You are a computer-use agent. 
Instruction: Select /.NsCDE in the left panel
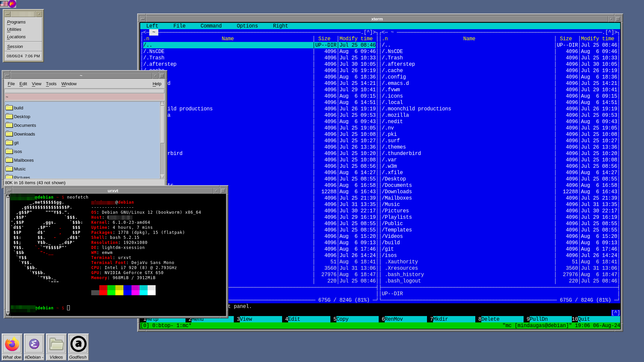coord(260,51)
